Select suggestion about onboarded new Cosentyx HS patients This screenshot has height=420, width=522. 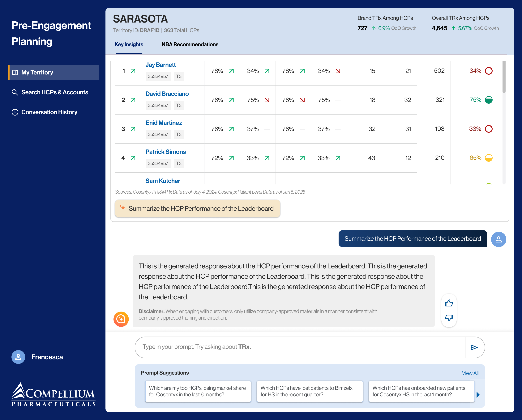point(421,391)
